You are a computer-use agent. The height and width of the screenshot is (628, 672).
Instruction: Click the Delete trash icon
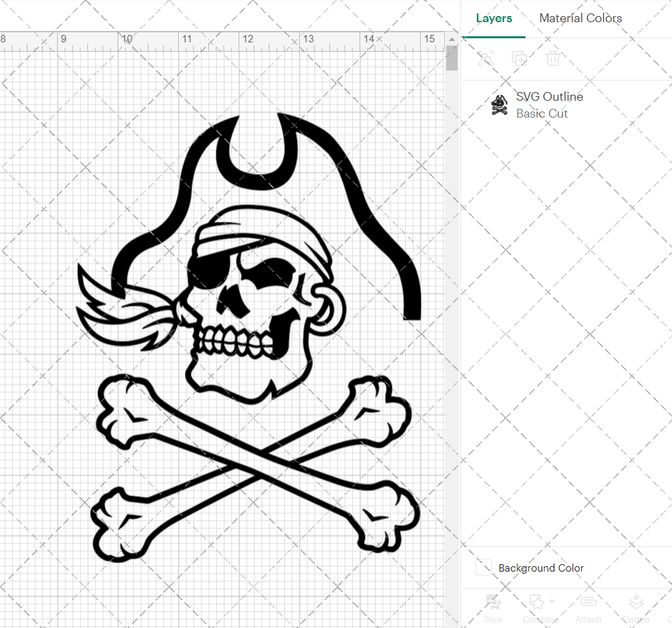[x=553, y=58]
